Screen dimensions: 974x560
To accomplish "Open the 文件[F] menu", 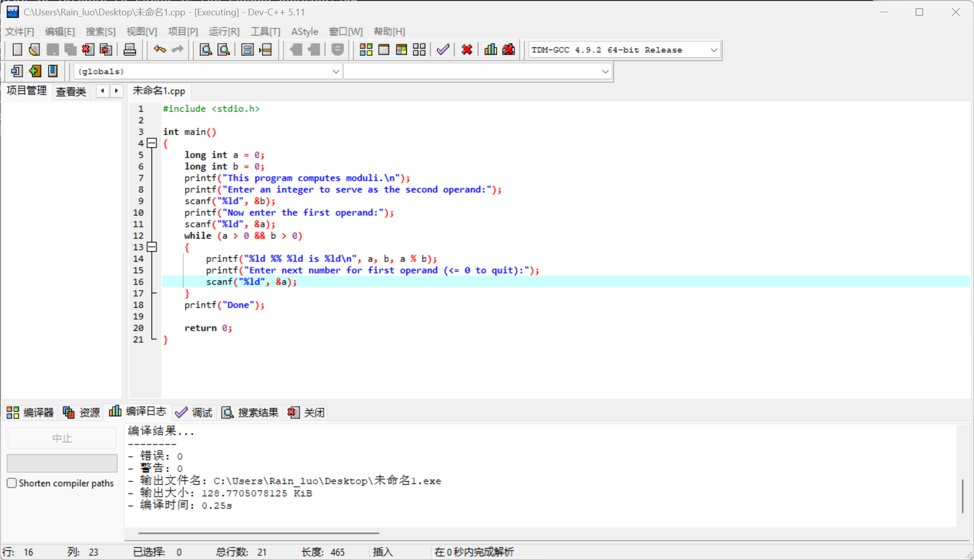I will tap(20, 31).
